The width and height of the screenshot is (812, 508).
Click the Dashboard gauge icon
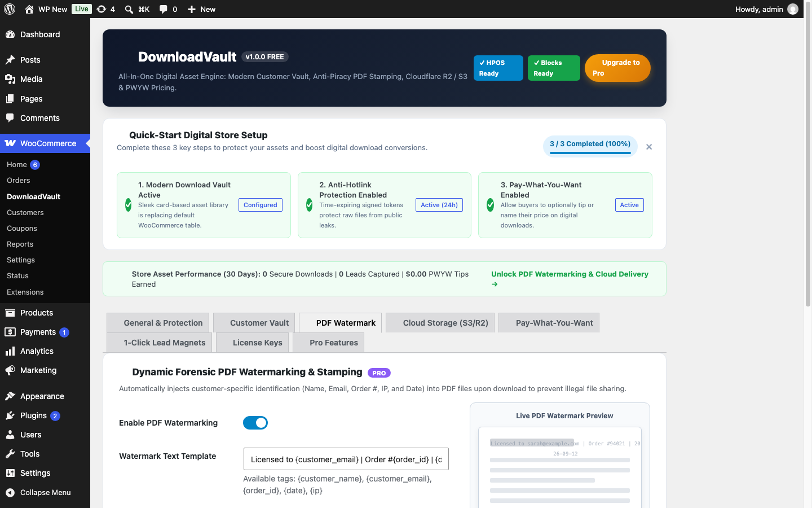click(10, 34)
